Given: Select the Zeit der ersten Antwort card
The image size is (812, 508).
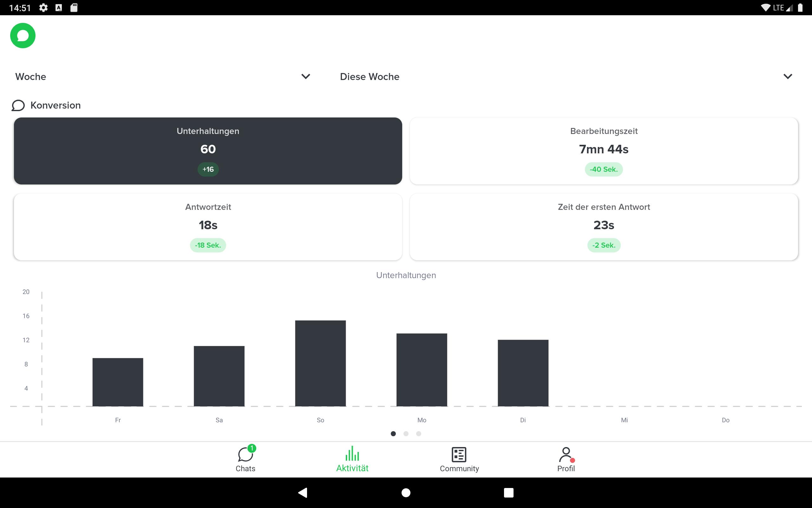Looking at the screenshot, I should 604,227.
